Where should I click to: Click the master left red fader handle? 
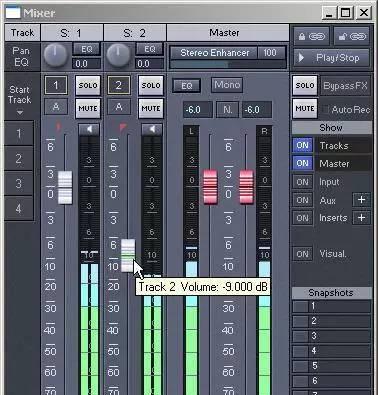[x=210, y=186]
